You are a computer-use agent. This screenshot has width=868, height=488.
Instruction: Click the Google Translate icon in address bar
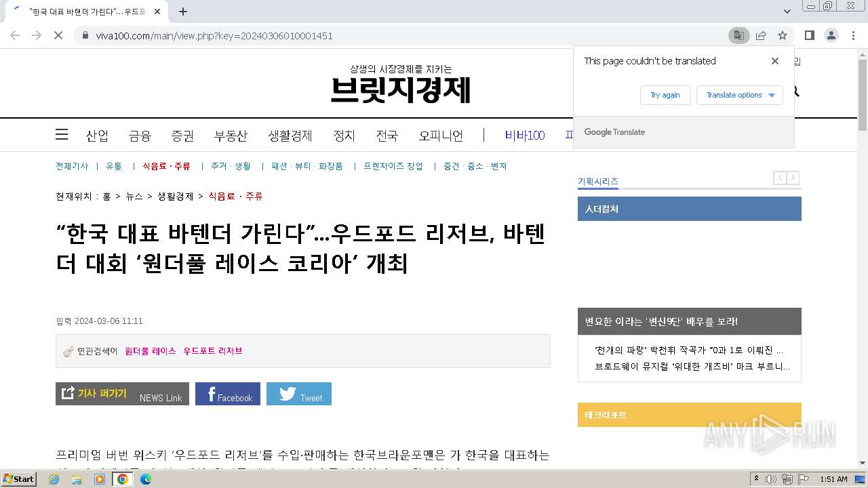tap(739, 35)
